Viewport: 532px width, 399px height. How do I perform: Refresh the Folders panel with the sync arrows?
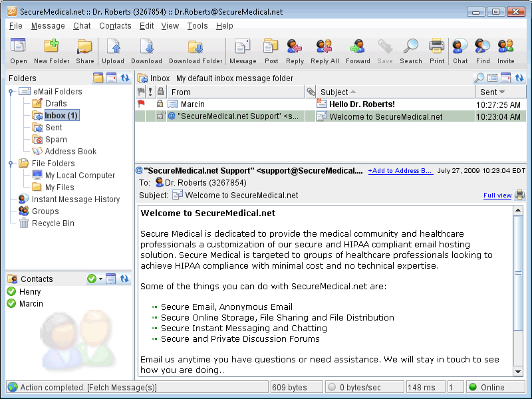pyautogui.click(x=125, y=78)
